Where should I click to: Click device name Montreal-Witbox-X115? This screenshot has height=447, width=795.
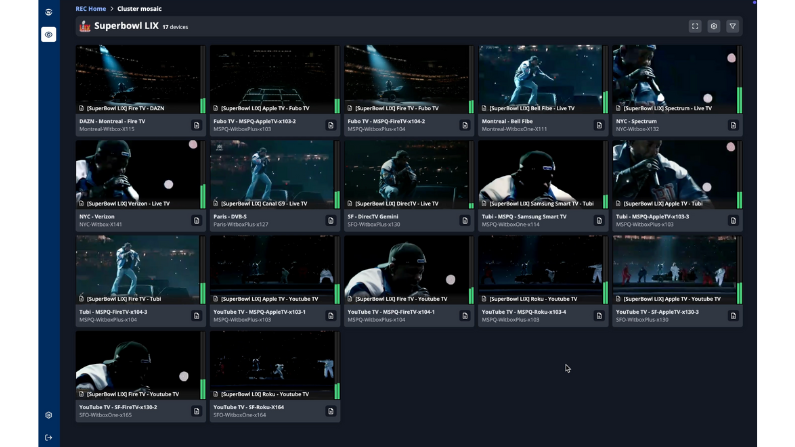(107, 129)
